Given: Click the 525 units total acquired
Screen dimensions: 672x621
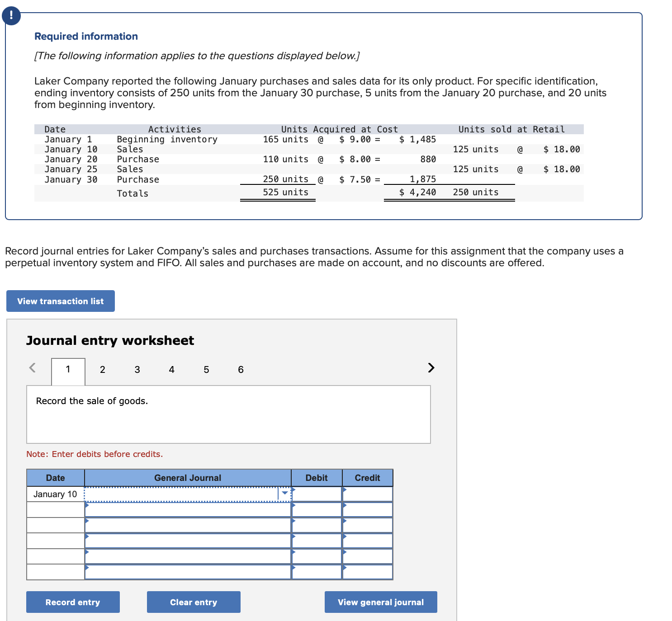Looking at the screenshot, I should 286,192.
